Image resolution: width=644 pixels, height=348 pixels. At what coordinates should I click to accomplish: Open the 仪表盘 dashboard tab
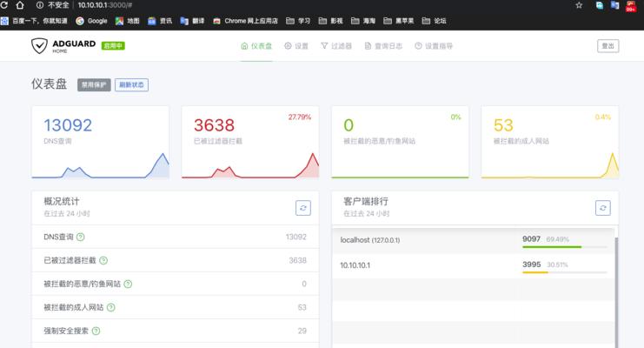tap(256, 46)
